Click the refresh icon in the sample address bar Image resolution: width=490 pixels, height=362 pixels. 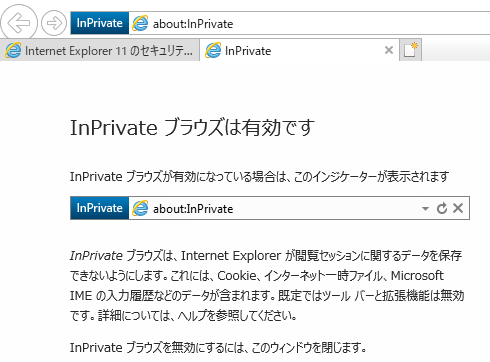(x=442, y=208)
